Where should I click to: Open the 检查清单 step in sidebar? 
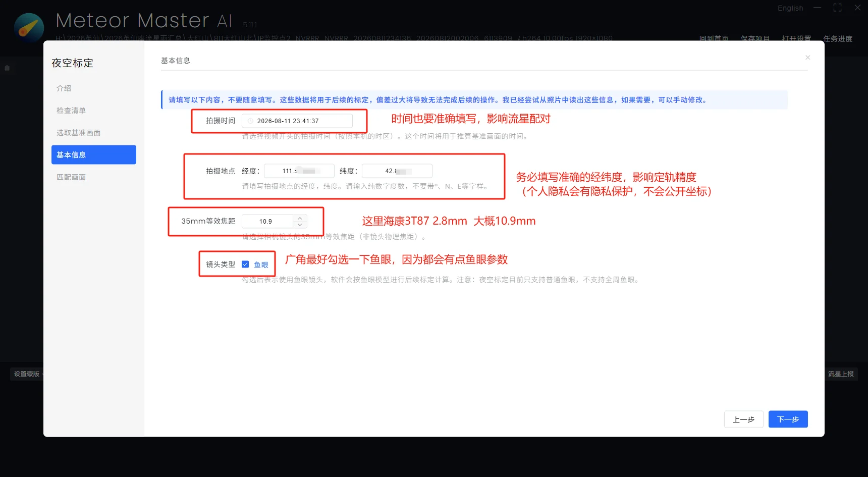point(71,111)
